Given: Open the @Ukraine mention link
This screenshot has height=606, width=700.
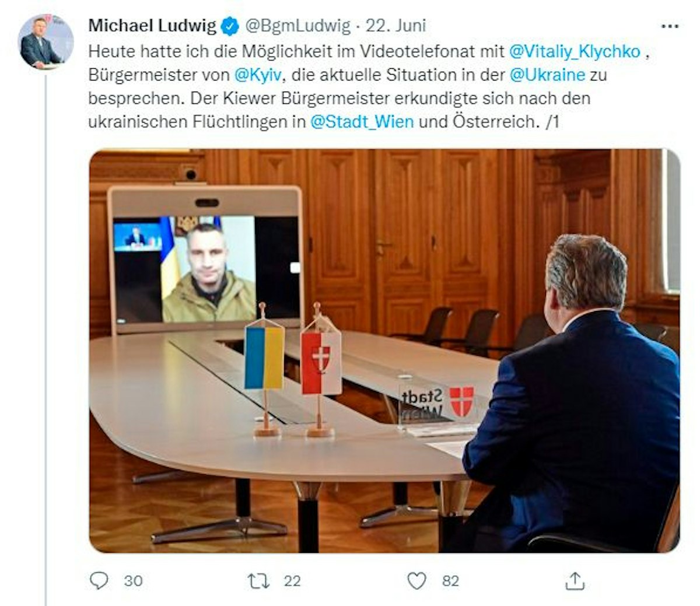Looking at the screenshot, I should click(547, 75).
